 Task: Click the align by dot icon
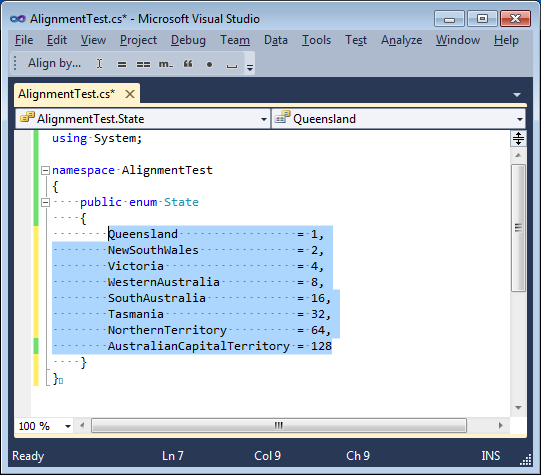tap(209, 65)
